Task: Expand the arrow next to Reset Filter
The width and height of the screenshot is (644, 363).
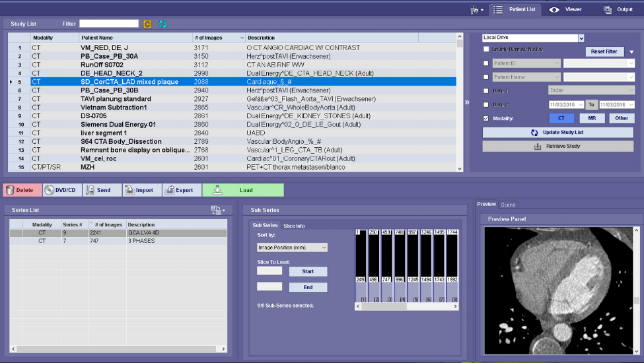Action: coord(631,51)
